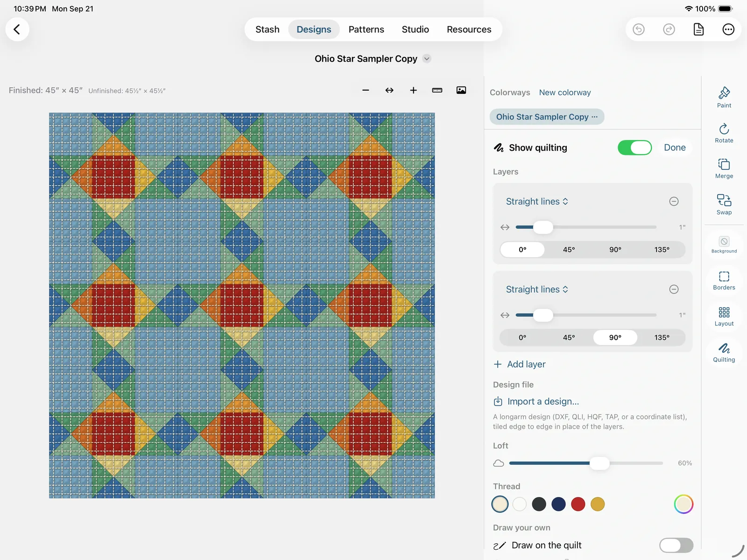
Task: Open the document icon in top bar
Action: pos(698,29)
